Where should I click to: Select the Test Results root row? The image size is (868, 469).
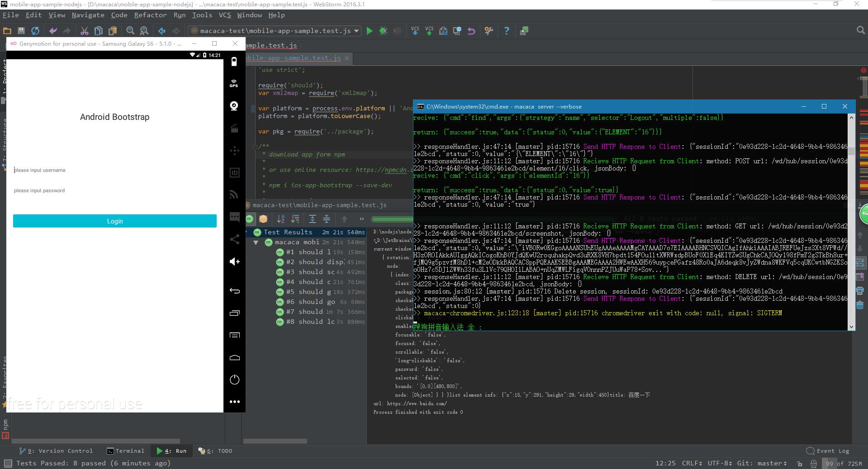click(306, 232)
